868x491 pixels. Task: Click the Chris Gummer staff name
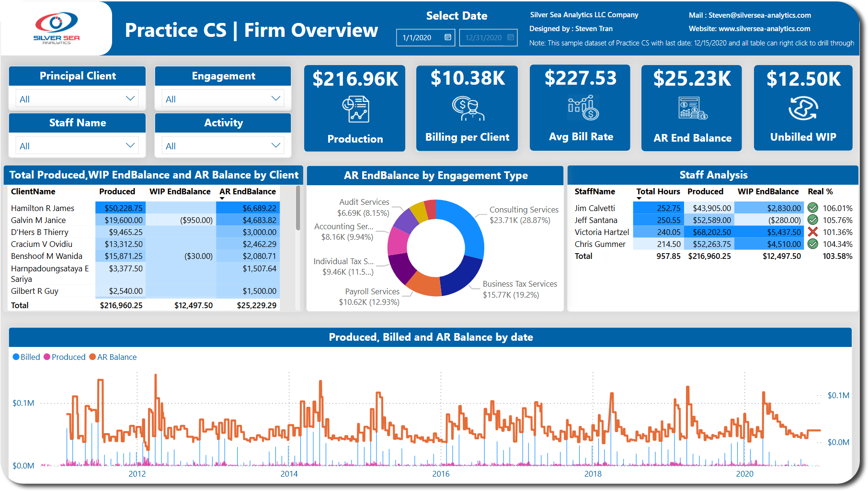coord(600,244)
